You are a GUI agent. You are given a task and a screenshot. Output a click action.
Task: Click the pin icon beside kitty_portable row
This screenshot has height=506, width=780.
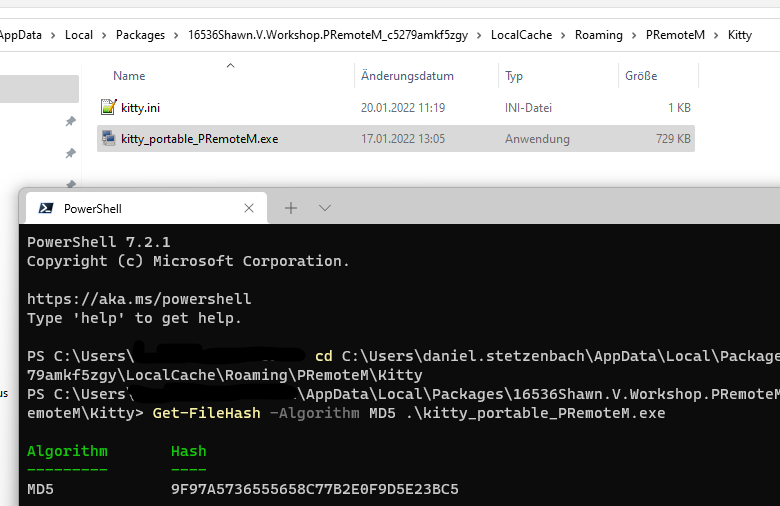[x=71, y=153]
